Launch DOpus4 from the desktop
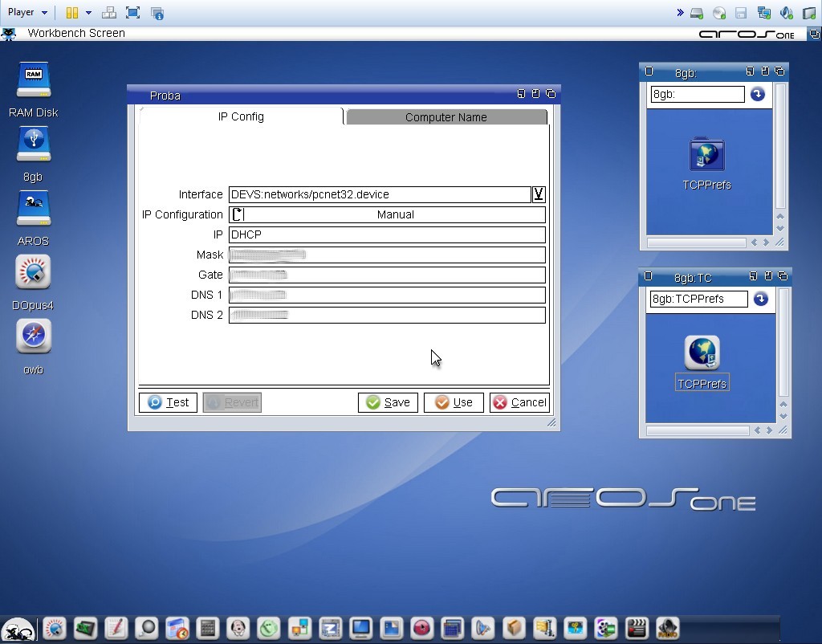Viewport: 822px width, 644px height. (x=33, y=274)
